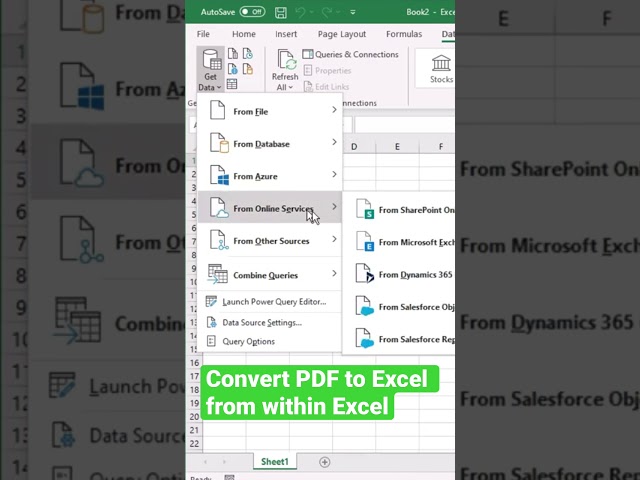Select From SharePoint Online List
The width and height of the screenshot is (640, 480).
click(x=399, y=210)
